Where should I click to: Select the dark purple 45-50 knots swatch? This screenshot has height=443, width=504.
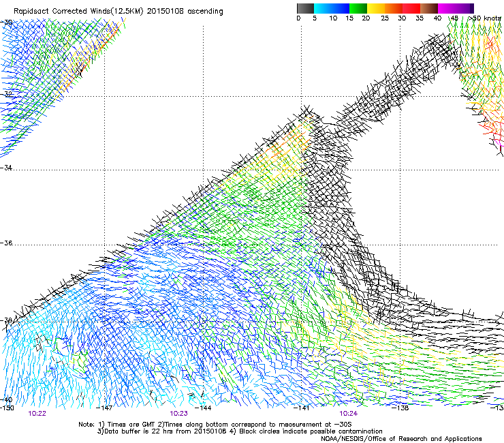464,8
